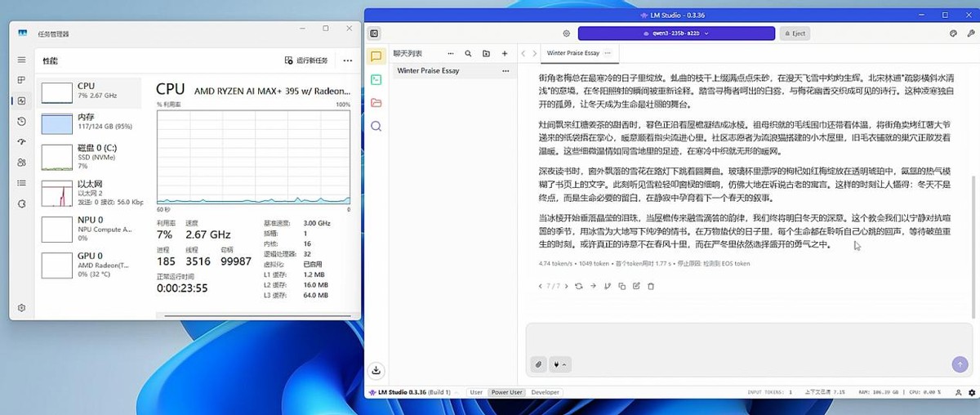Open Performance page in Task Manager

tap(22, 100)
